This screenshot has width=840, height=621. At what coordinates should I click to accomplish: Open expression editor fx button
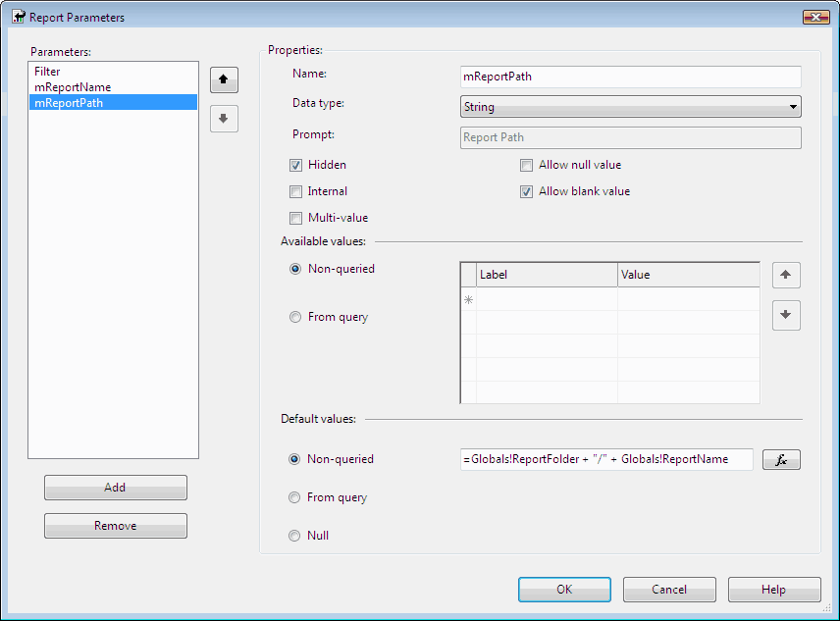(x=782, y=459)
